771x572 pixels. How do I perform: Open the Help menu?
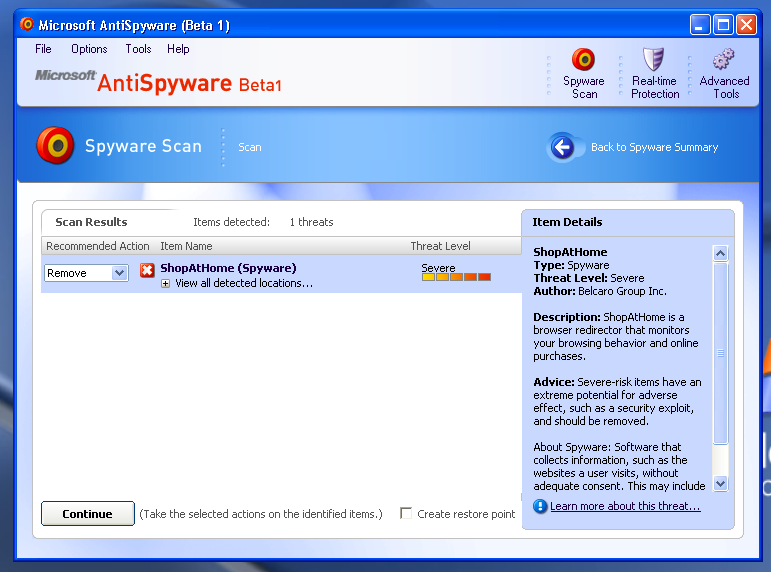178,49
